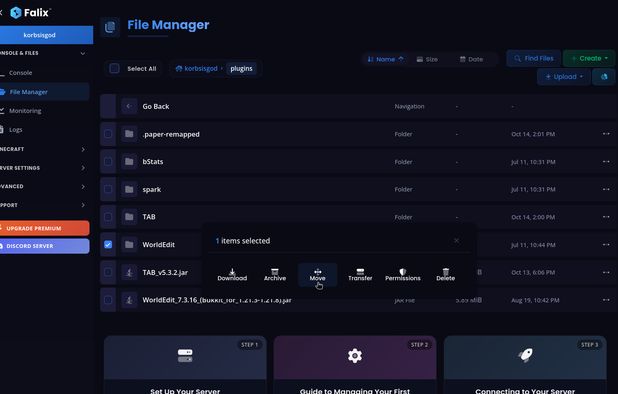
Task: Click the Find Files button
Action: [534, 58]
